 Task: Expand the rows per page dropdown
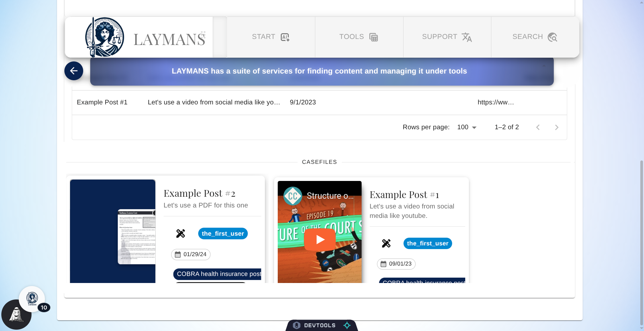coord(467,127)
